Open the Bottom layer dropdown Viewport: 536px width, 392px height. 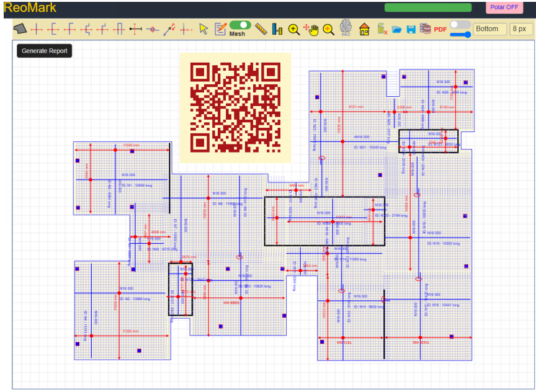[489, 29]
